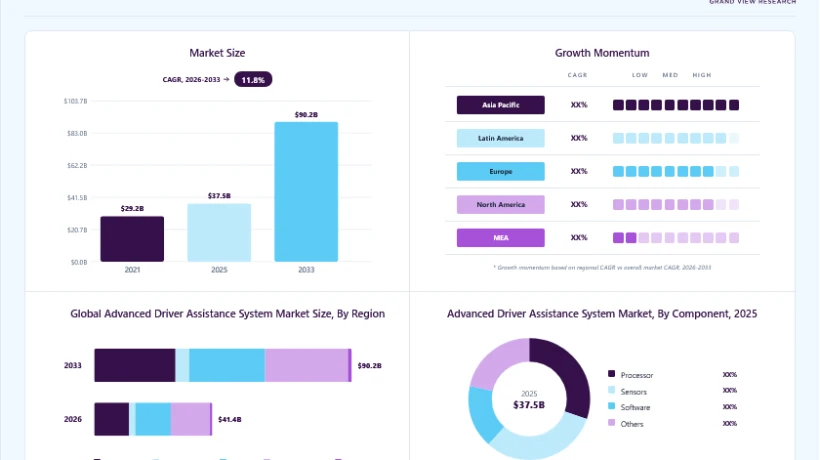Click the XX% value for MEA
Viewport: 820px width, 460px height.
point(579,238)
